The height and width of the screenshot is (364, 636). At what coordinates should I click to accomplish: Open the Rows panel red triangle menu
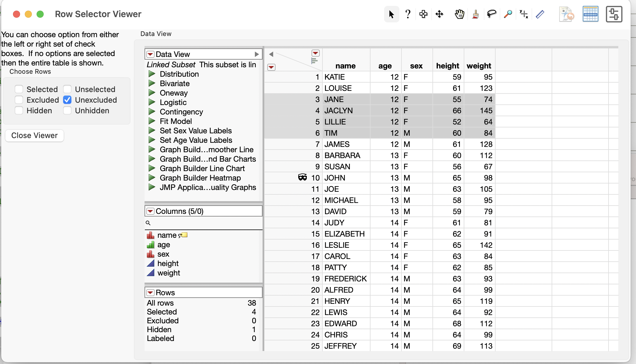150,292
